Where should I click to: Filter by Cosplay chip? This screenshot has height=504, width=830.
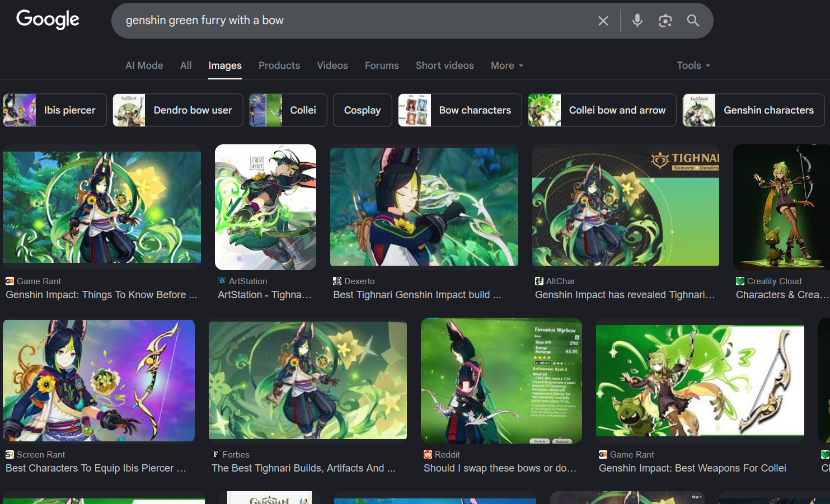pyautogui.click(x=363, y=110)
